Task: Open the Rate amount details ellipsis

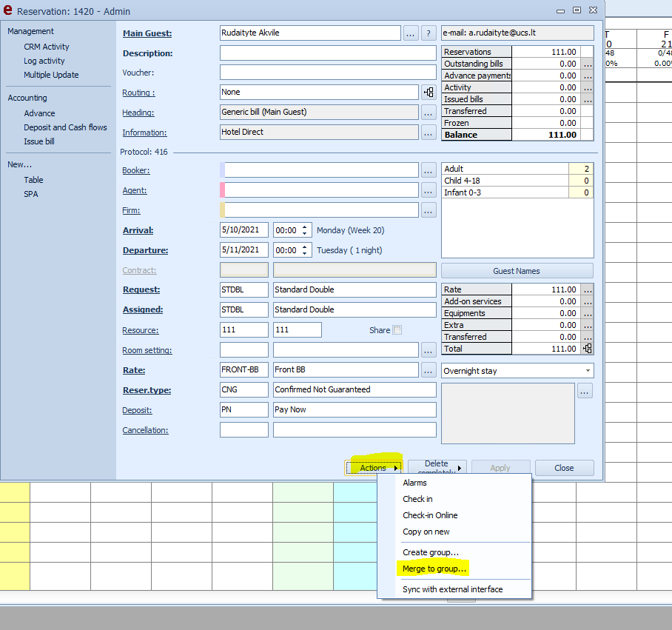Action: 588,289
